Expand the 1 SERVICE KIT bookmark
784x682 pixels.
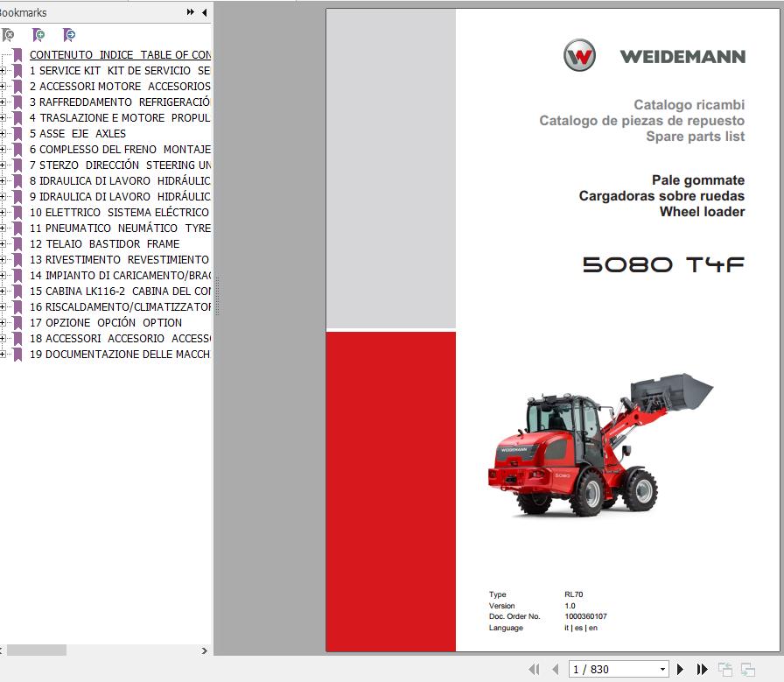pos(3,71)
